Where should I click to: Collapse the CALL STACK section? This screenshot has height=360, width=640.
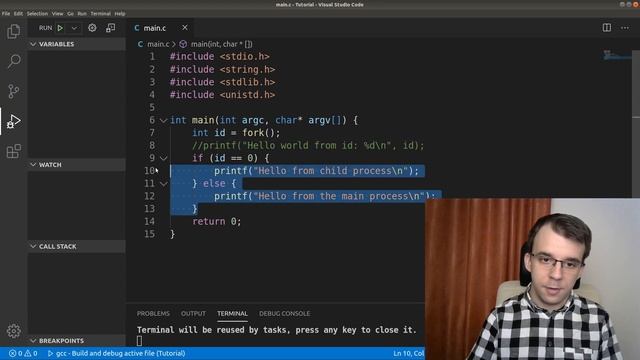(77, 246)
